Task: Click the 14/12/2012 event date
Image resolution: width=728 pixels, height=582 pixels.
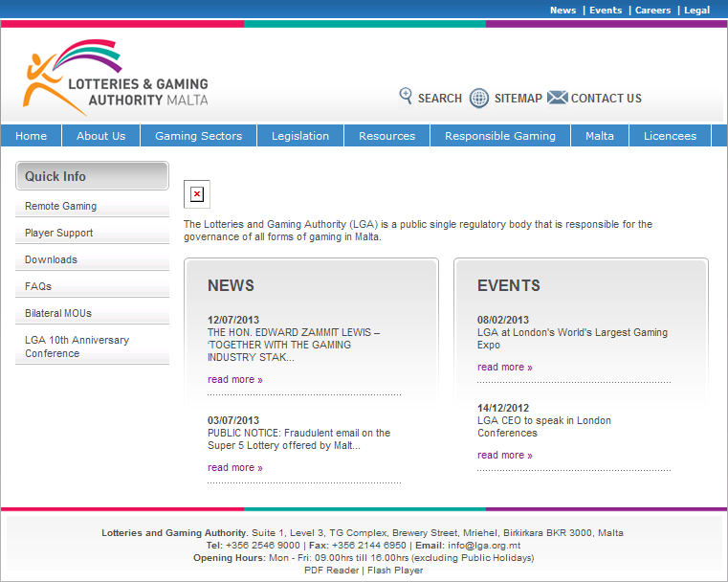Action: 503,409
